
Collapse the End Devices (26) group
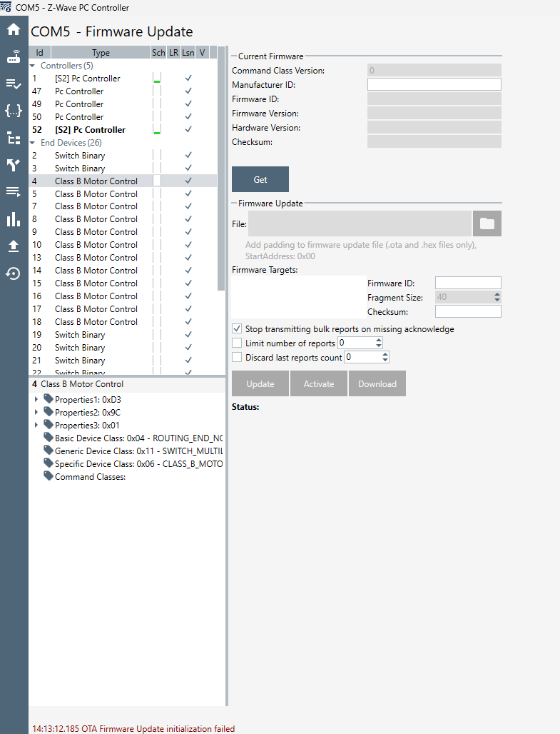click(x=32, y=142)
